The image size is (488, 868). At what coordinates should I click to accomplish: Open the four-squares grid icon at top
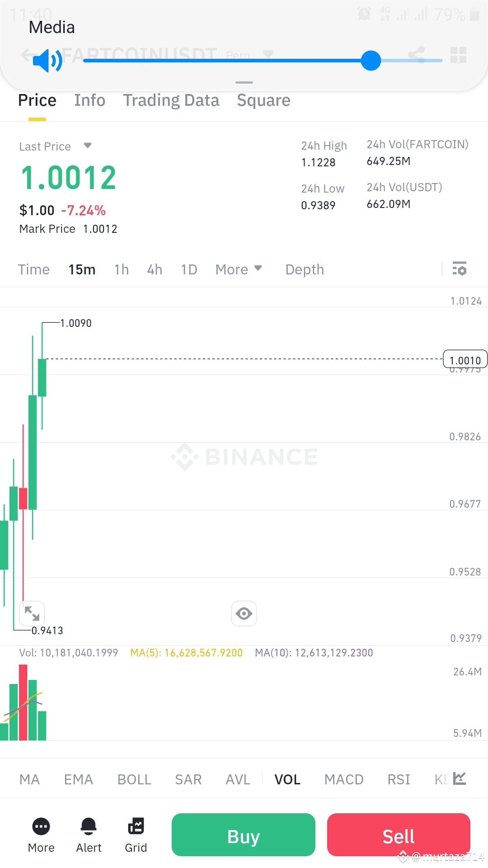458,55
